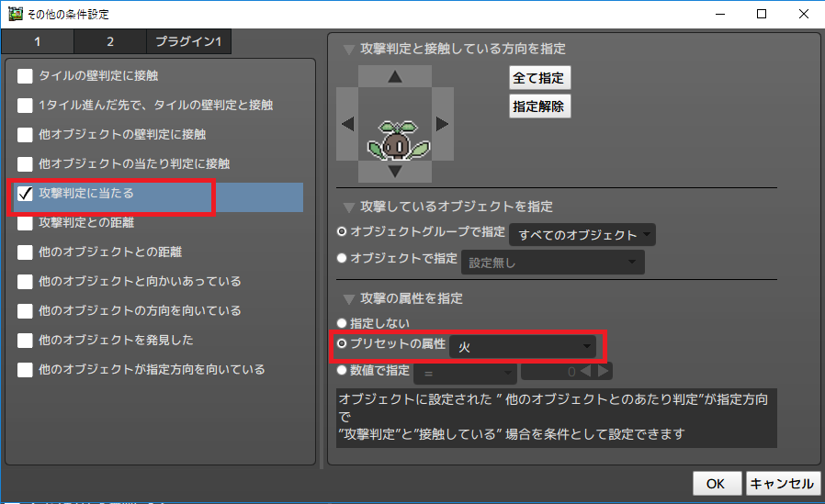
Task: Click the left arrow direction button
Action: [x=347, y=124]
